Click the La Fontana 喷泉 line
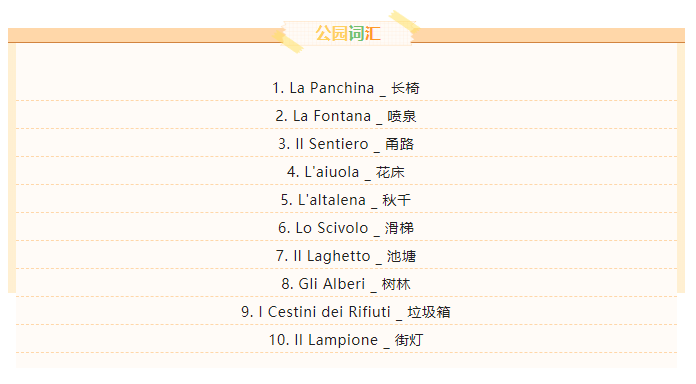Screen dimensions: 696x384 point(346,116)
